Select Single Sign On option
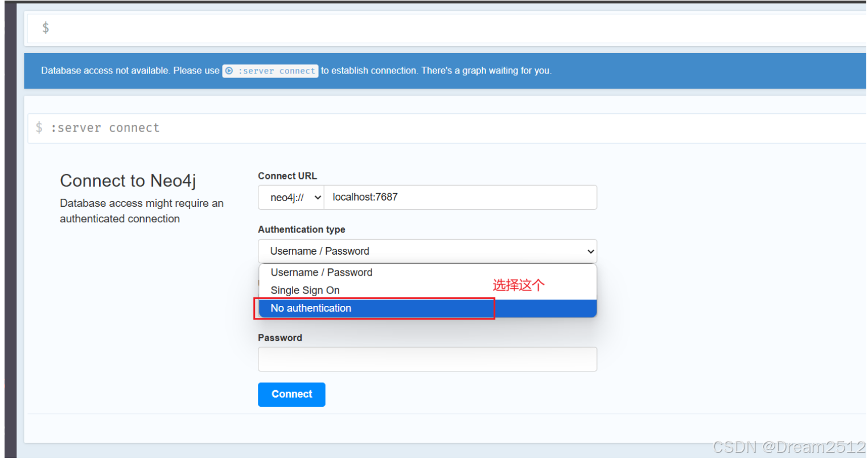Screen dimensions: 868x462 click(x=427, y=290)
